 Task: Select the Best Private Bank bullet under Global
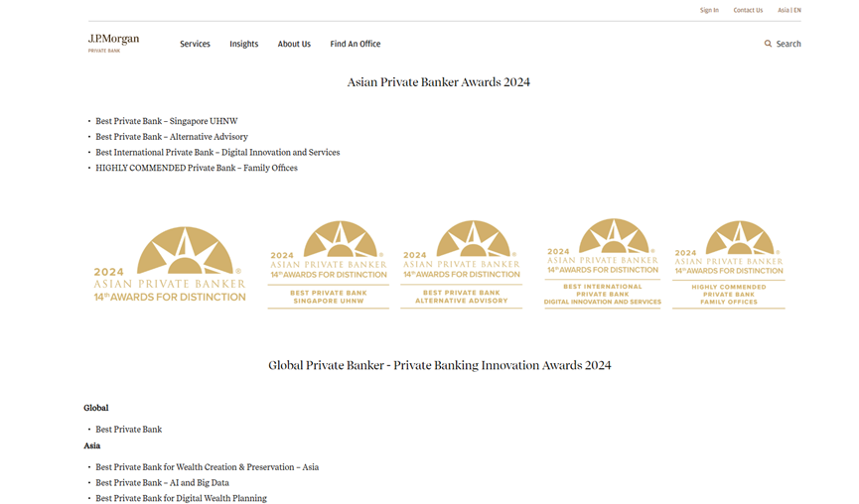pos(129,430)
